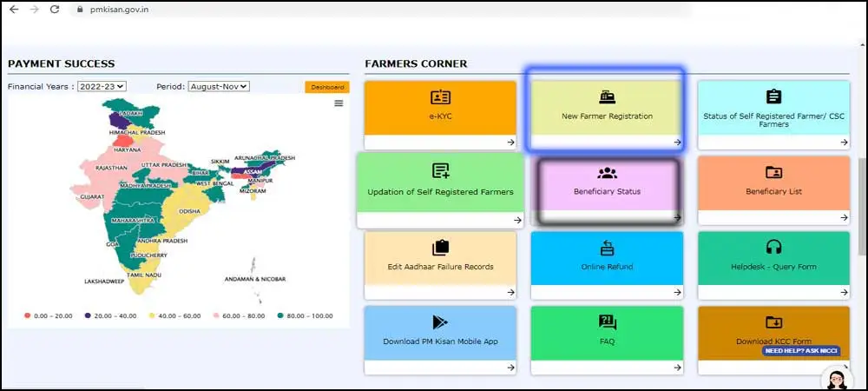Click the Download PM Kisan Mobile App play icon
This screenshot has height=391, width=868.
point(440,322)
